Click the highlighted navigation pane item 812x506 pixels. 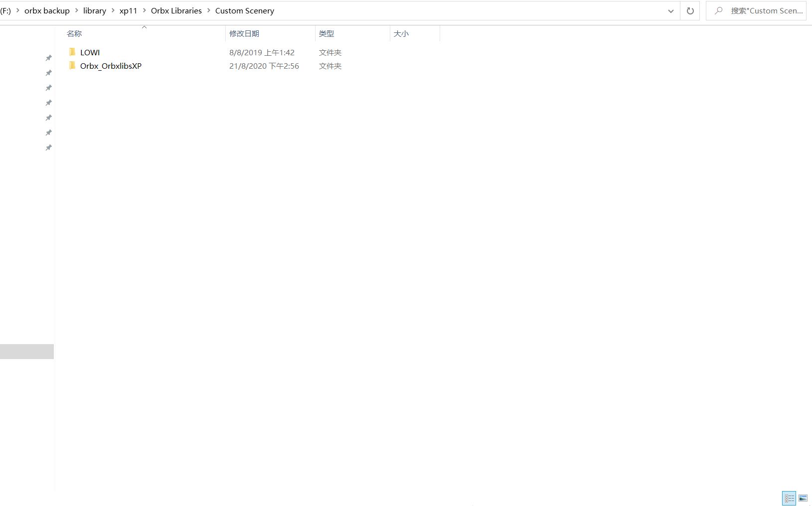[27, 352]
